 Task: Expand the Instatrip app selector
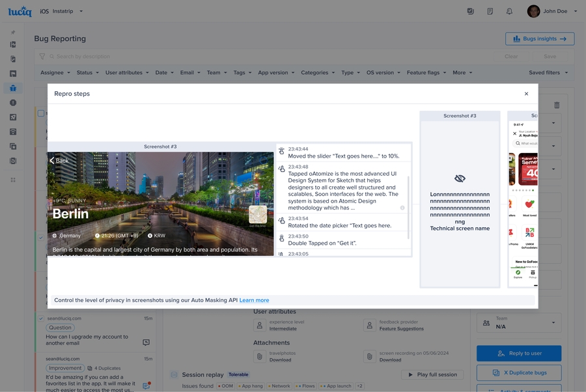81,11
